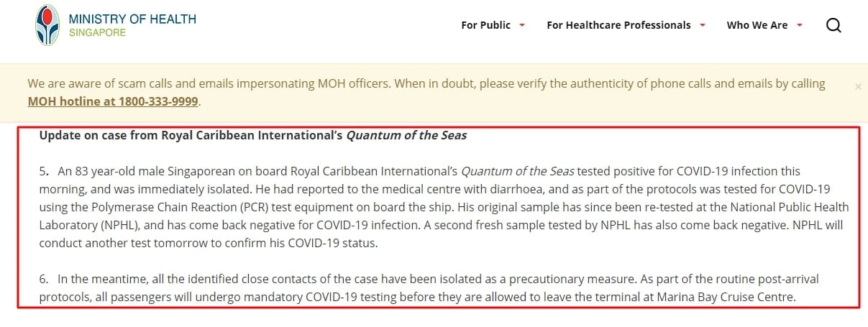Click the Update on case heading
Image resolution: width=868 pixels, height=327 pixels.
click(x=252, y=135)
